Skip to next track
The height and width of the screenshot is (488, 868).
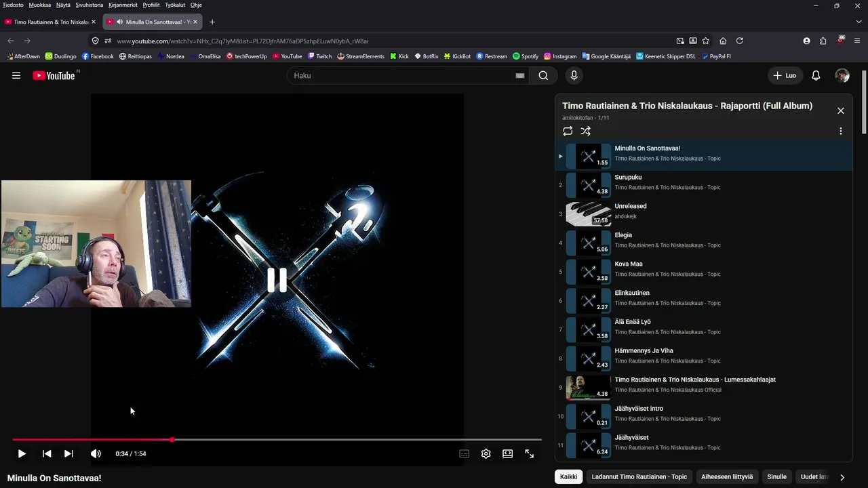[68, 453]
